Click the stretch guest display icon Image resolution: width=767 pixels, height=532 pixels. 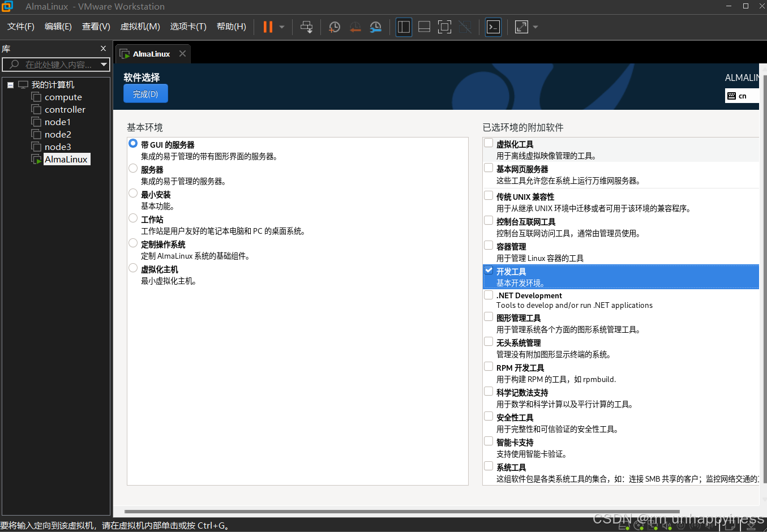click(x=521, y=27)
